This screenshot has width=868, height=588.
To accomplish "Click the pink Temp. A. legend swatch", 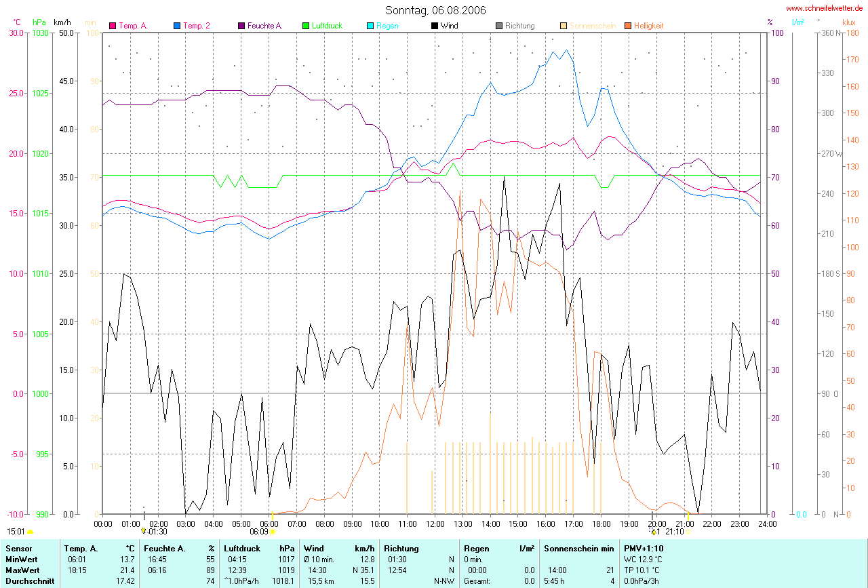I will (113, 26).
